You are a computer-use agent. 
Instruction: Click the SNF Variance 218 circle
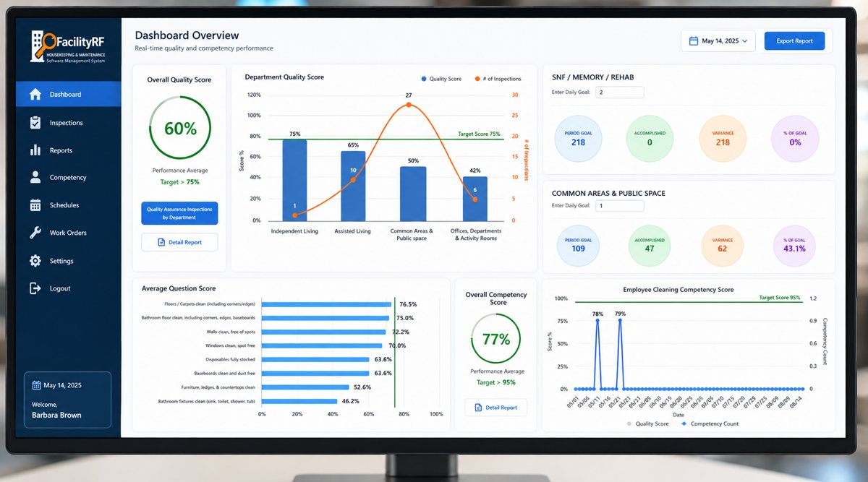(723, 137)
